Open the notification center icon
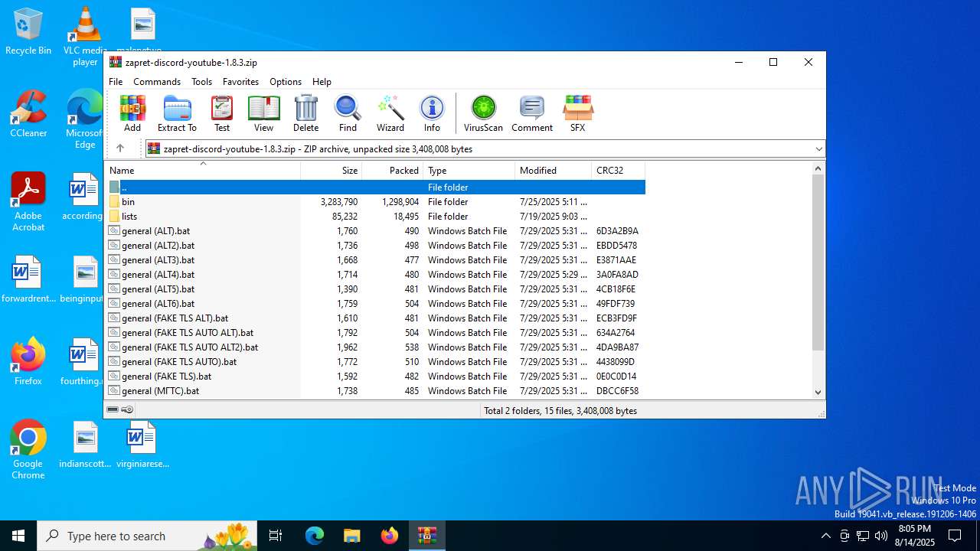Viewport: 980px width, 551px height. 955,536
